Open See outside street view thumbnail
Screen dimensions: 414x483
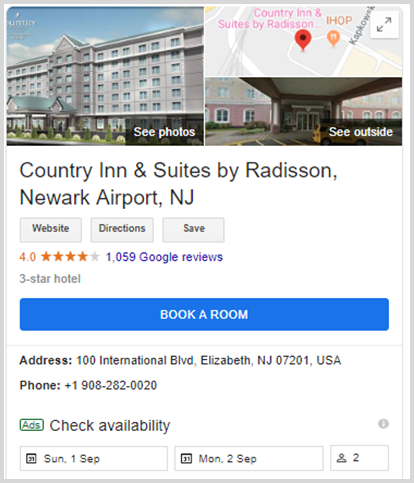point(303,111)
